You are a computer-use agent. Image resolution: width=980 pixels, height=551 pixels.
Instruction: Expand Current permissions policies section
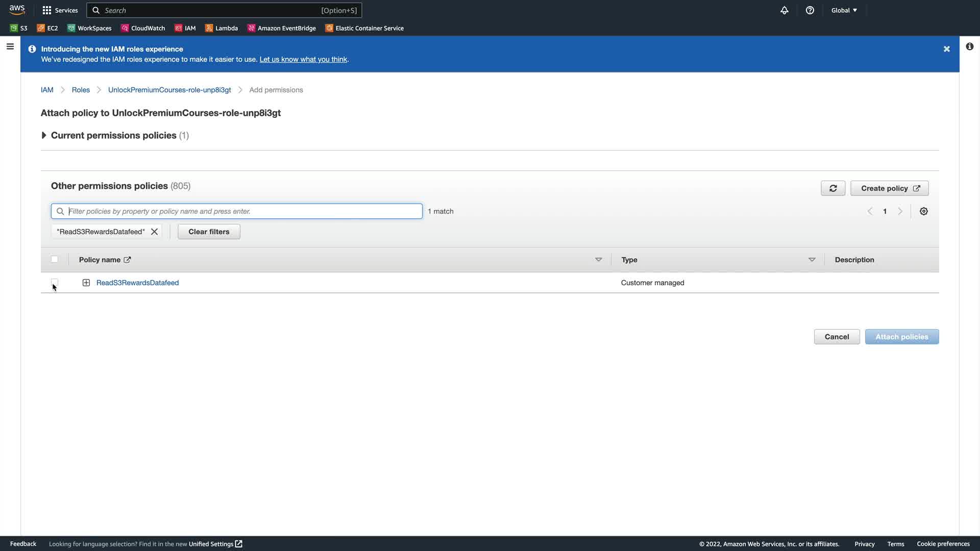pyautogui.click(x=44, y=135)
